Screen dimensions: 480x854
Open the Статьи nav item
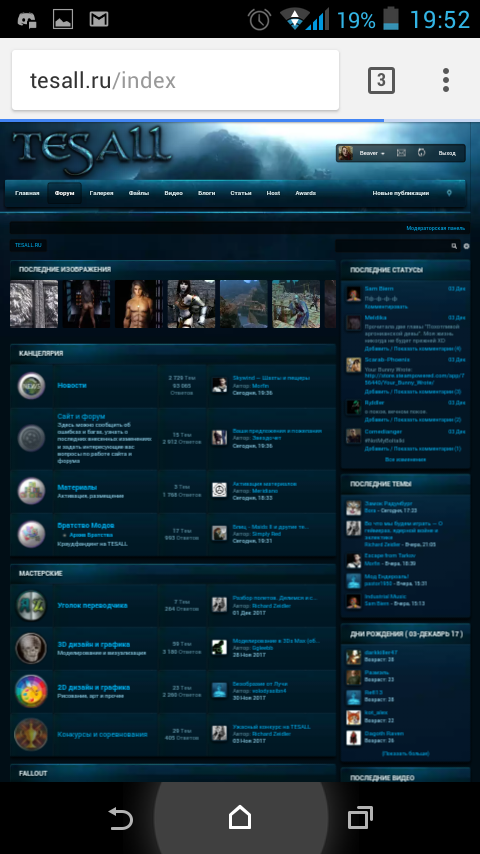(241, 193)
